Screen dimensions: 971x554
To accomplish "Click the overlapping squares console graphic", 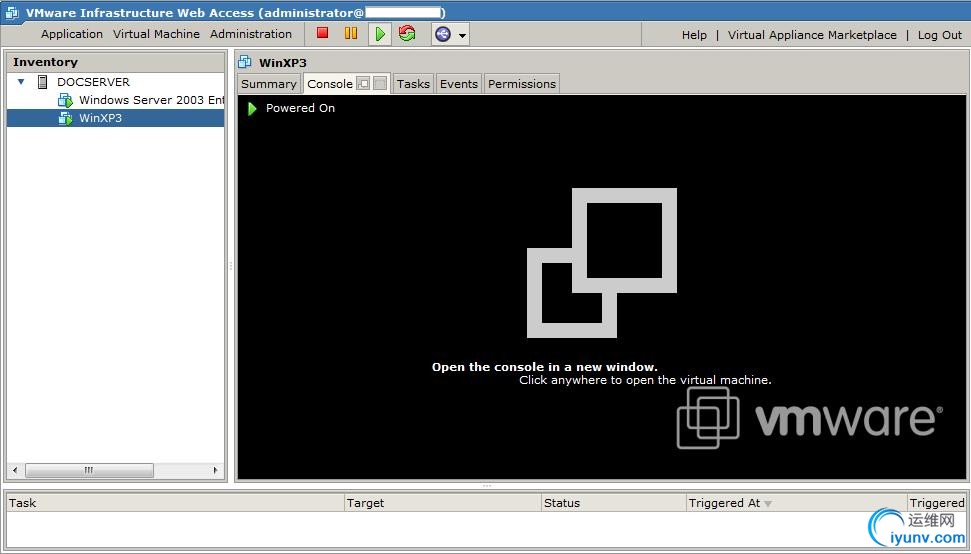I will (601, 263).
